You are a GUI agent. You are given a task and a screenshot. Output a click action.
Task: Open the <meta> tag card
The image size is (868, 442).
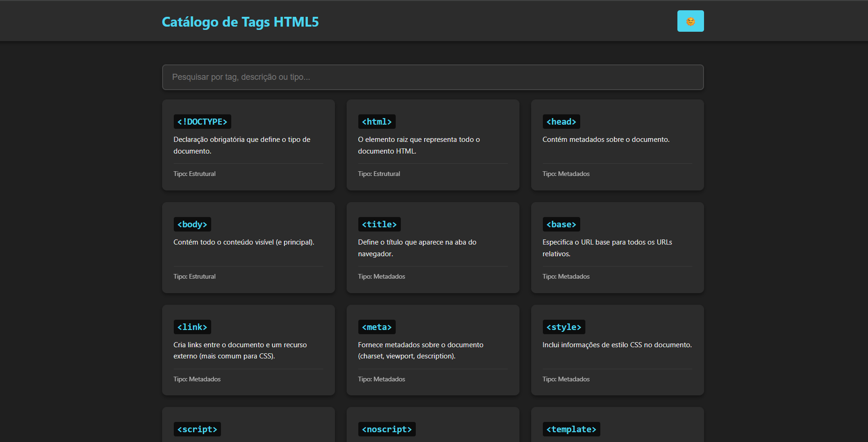click(x=377, y=327)
